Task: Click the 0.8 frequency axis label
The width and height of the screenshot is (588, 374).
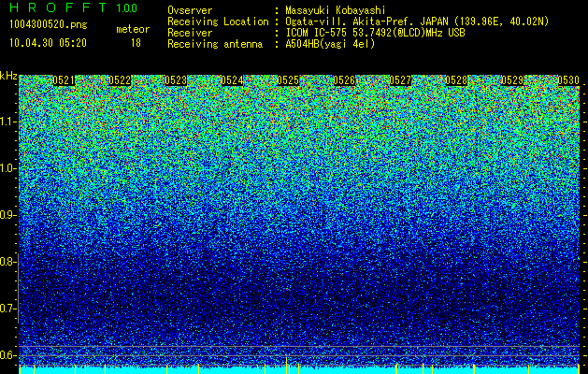Action: point(8,262)
